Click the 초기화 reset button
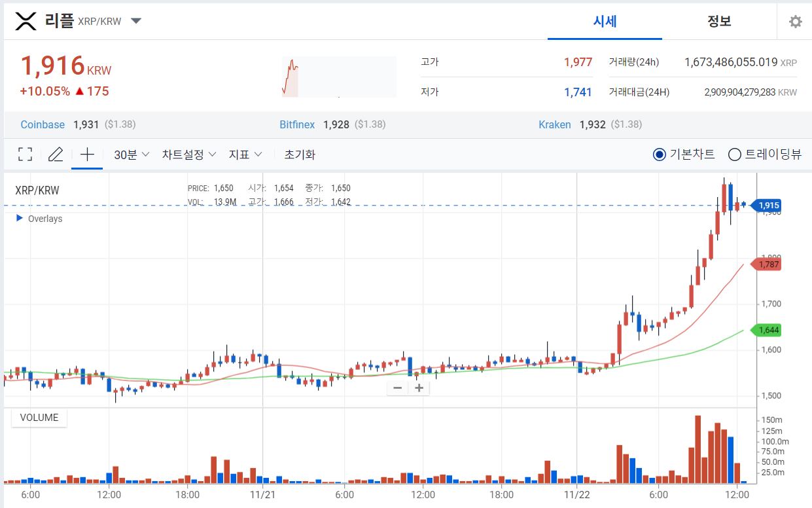This screenshot has width=812, height=508. tap(300, 154)
